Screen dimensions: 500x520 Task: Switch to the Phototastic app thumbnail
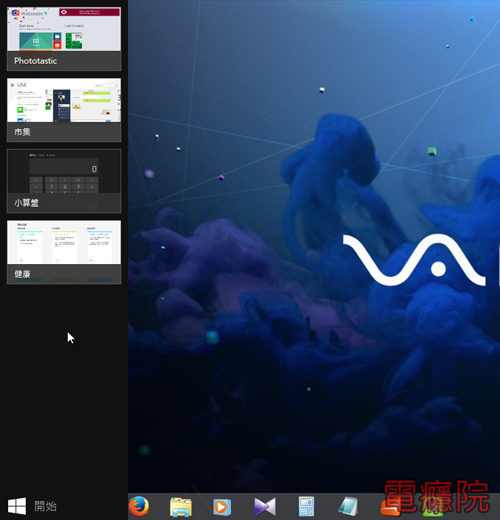click(x=64, y=39)
